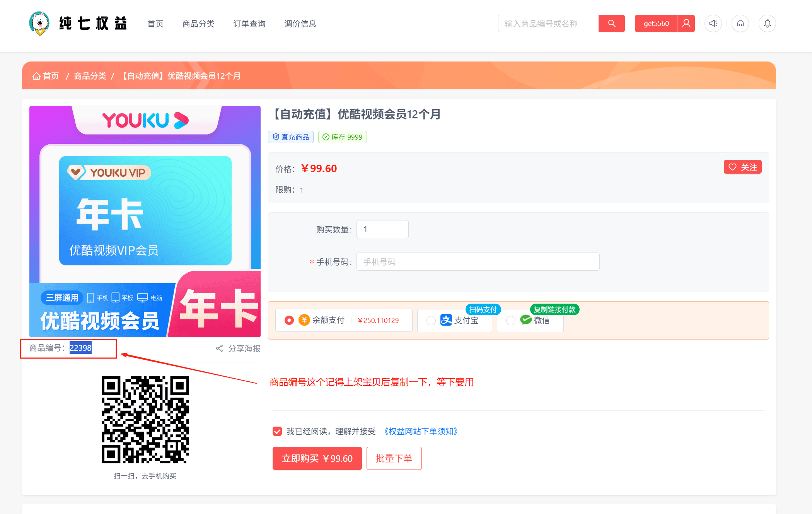Click the product number 22398
Viewport: 812px width, 514px height.
pos(80,348)
